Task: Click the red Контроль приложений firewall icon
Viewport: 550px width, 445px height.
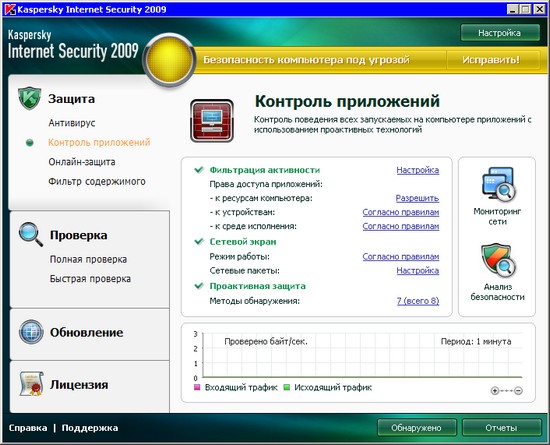Action: click(212, 121)
